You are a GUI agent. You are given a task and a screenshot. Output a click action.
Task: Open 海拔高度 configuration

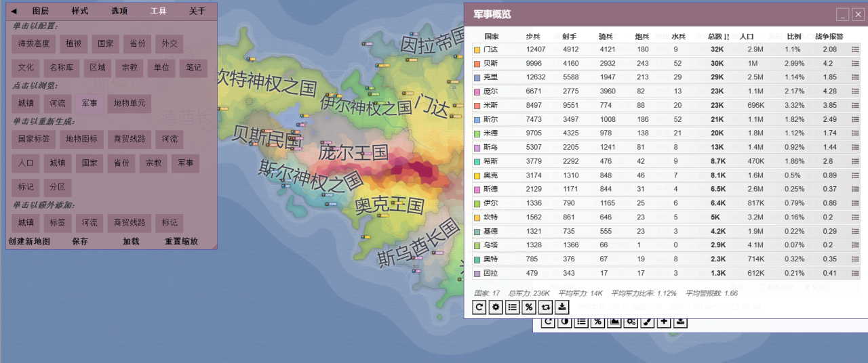(34, 44)
